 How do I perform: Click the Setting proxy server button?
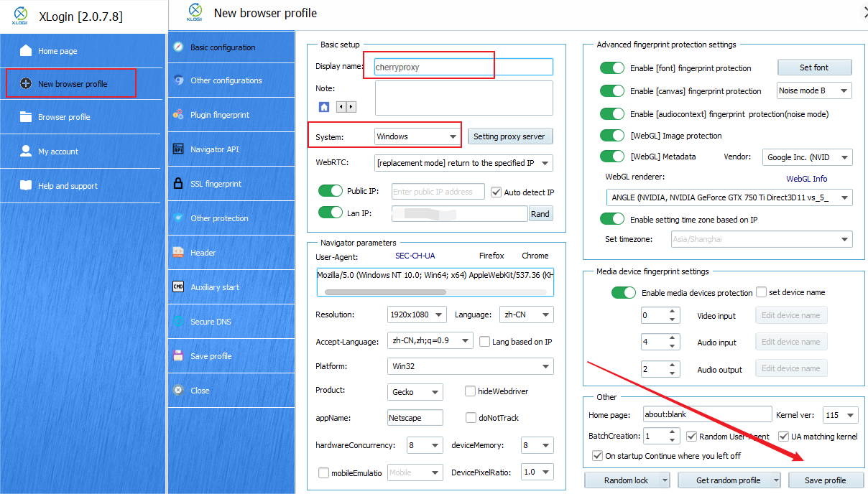tap(509, 136)
